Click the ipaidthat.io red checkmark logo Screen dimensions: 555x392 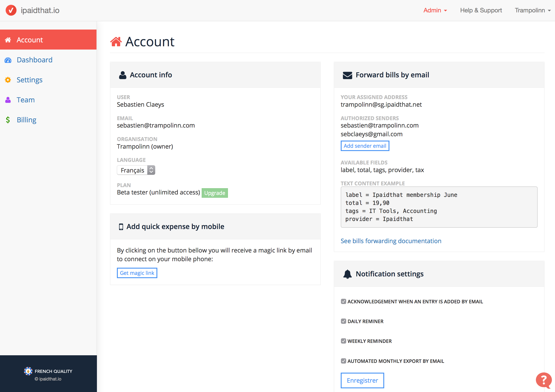point(11,10)
